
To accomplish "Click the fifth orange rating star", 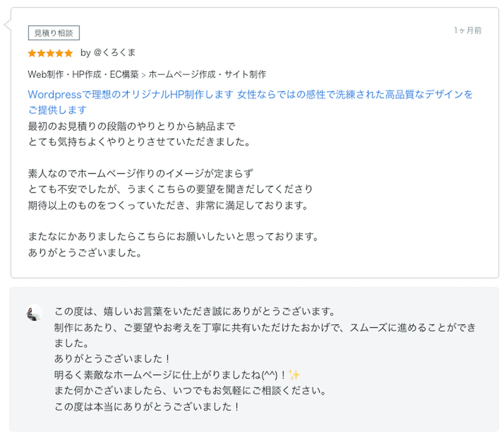I will (x=69, y=53).
